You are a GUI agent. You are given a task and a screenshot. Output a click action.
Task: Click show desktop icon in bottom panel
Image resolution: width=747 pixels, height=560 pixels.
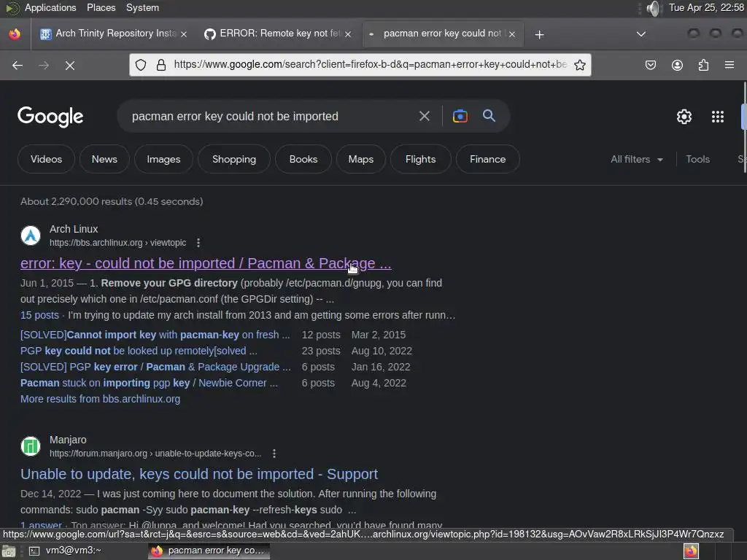point(9,551)
